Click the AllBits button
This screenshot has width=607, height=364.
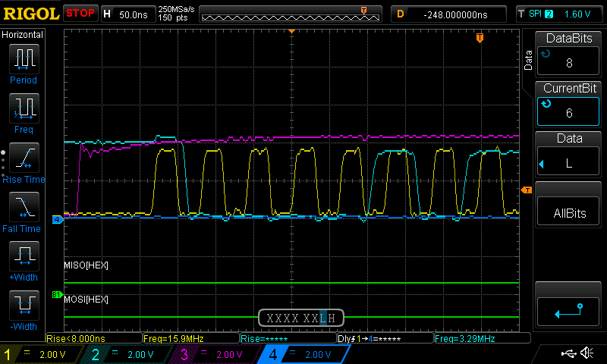pos(568,213)
